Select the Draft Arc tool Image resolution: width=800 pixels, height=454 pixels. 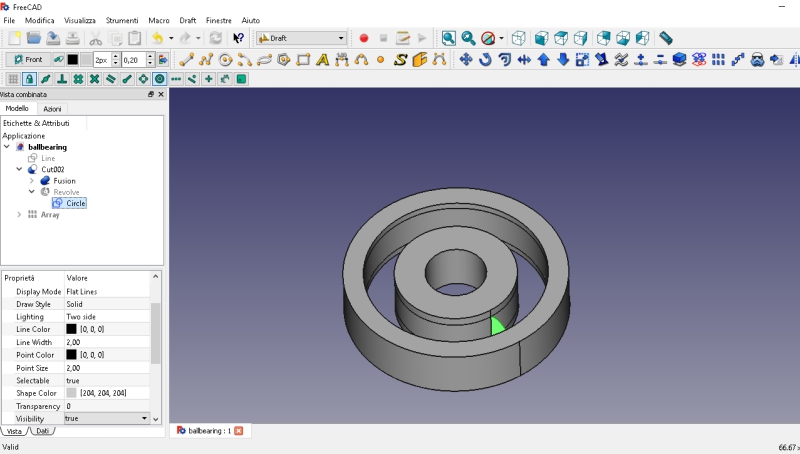(244, 60)
